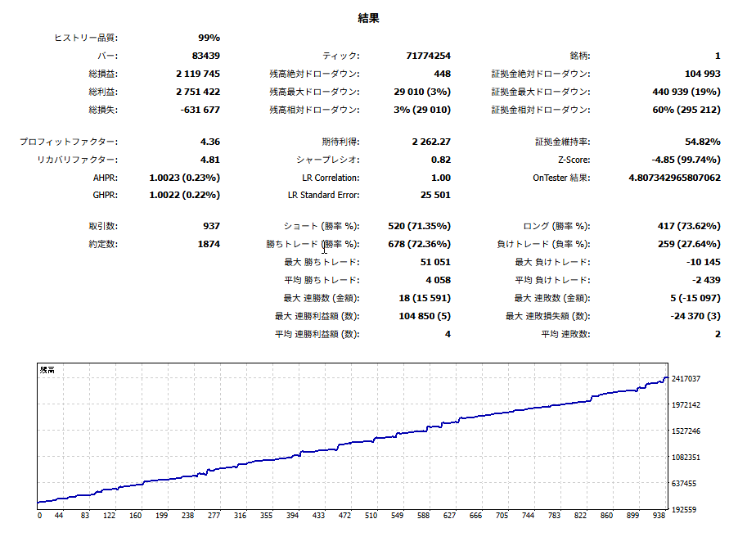Click the ticks value 71774254
The image size is (756, 537).
(428, 56)
